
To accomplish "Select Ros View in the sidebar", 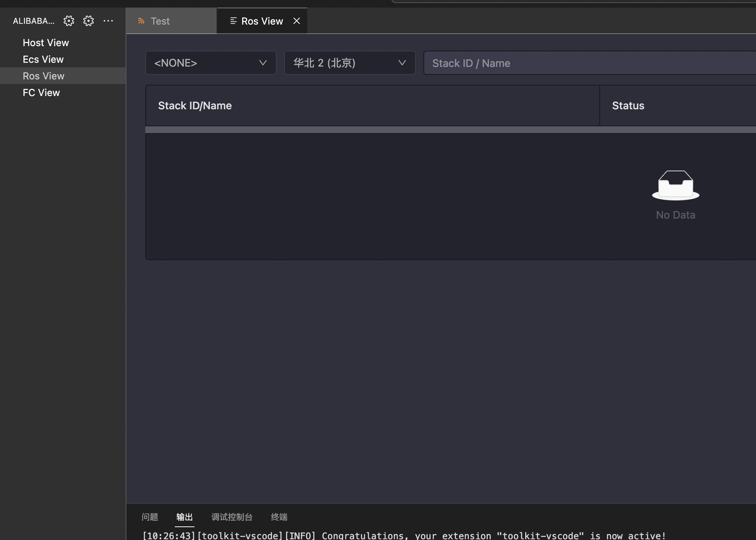I will [x=63, y=76].
